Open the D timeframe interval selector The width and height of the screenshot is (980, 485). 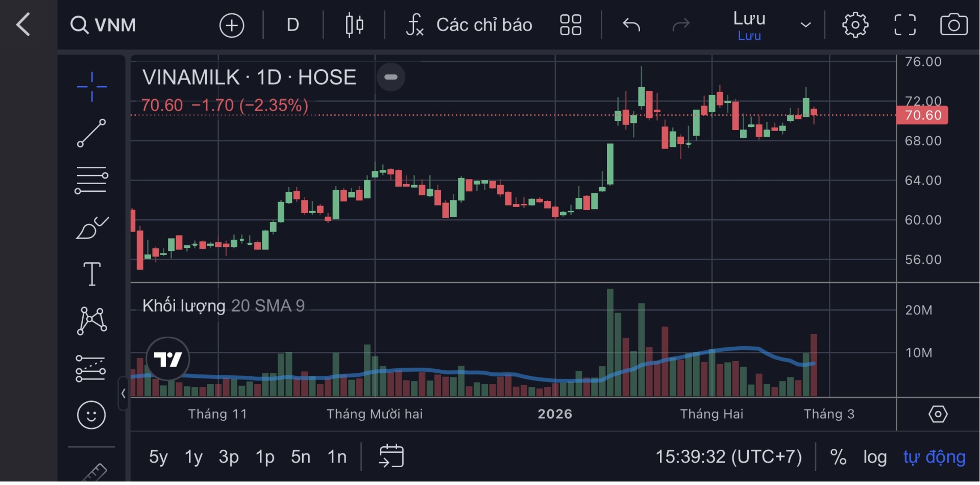point(292,24)
